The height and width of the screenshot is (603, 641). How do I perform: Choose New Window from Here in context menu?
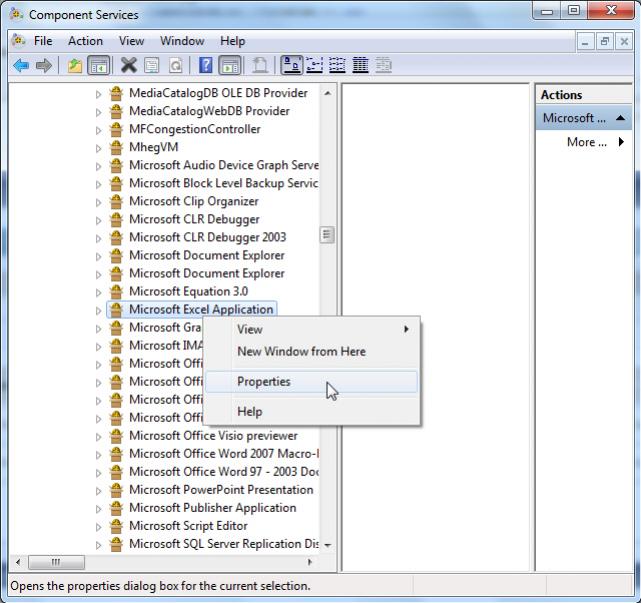pyautogui.click(x=312, y=351)
